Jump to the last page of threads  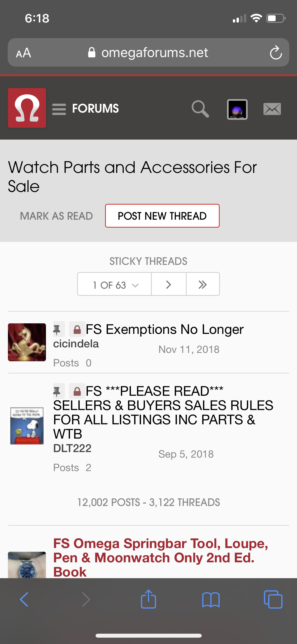(202, 284)
